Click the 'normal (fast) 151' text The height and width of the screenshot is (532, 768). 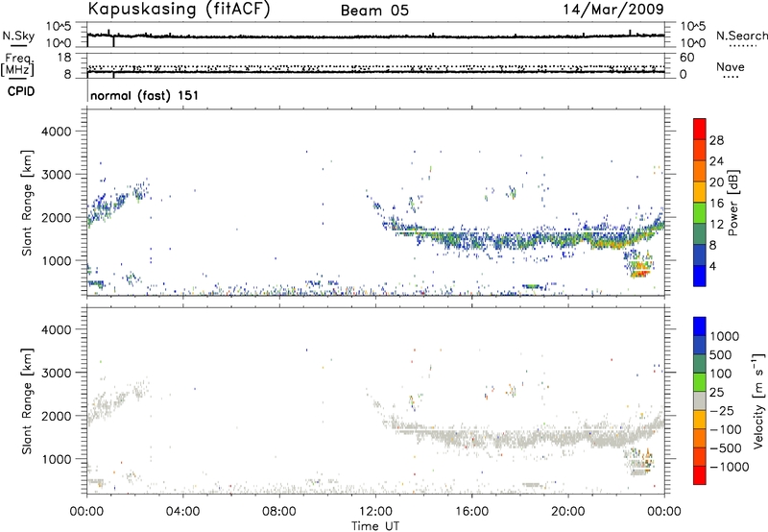click(145, 95)
